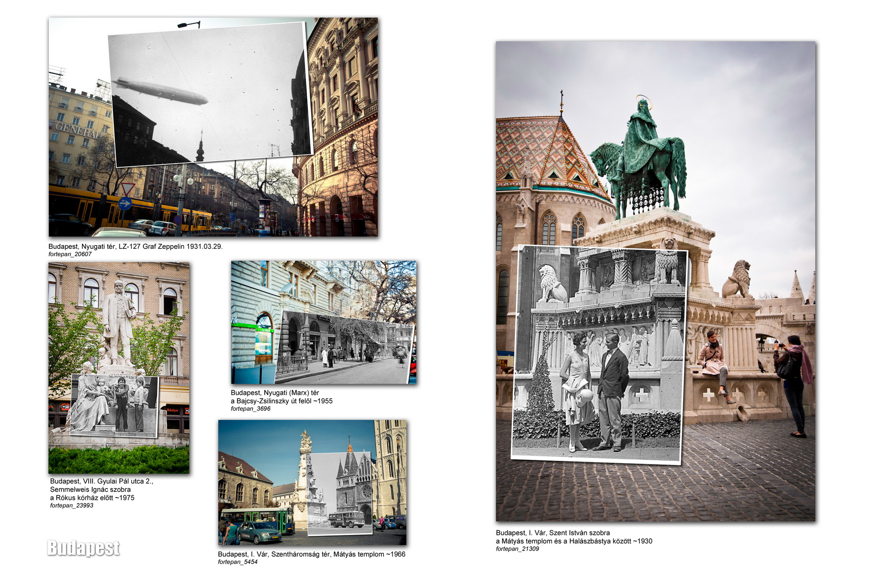Select the large Szent István statue photo
The width and height of the screenshot is (869, 588).
(656, 281)
